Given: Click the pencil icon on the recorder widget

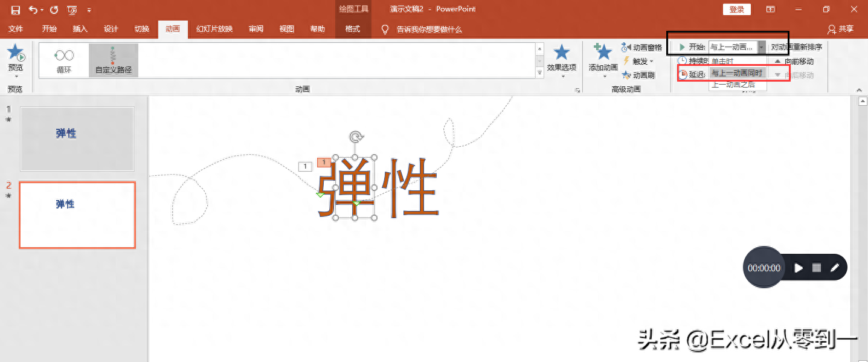Looking at the screenshot, I should (x=835, y=268).
